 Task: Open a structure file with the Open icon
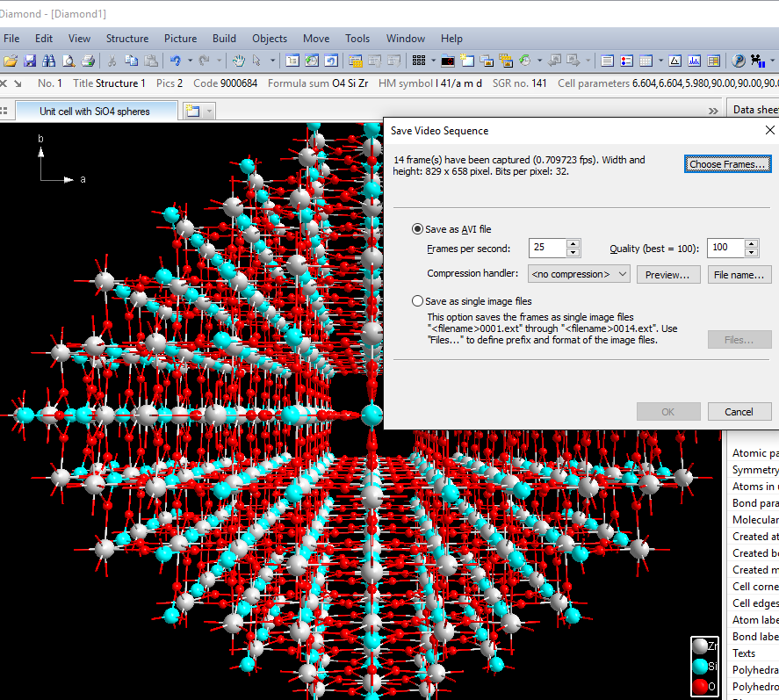click(12, 61)
